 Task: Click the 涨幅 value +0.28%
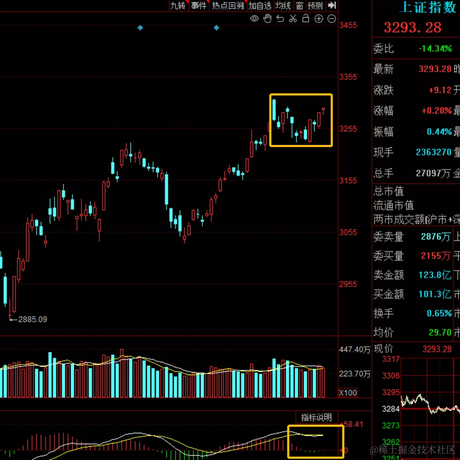pyautogui.click(x=437, y=111)
